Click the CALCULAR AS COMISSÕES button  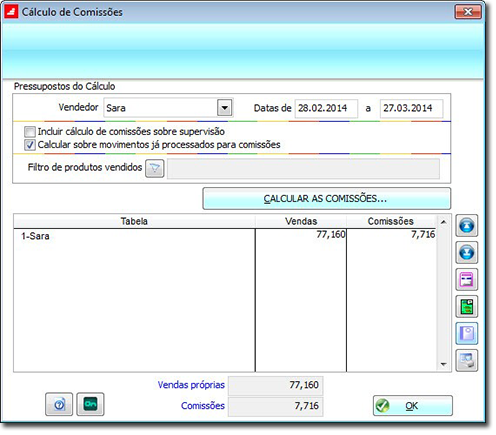(326, 199)
